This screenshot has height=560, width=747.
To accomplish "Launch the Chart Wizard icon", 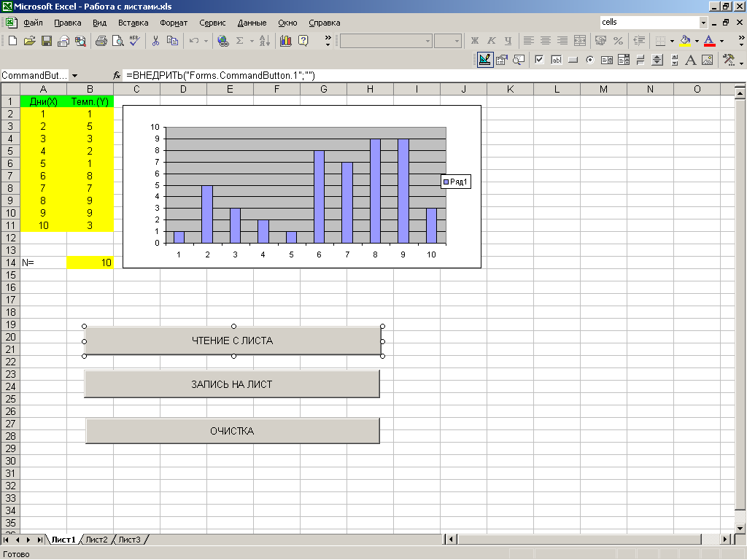I will tap(286, 41).
